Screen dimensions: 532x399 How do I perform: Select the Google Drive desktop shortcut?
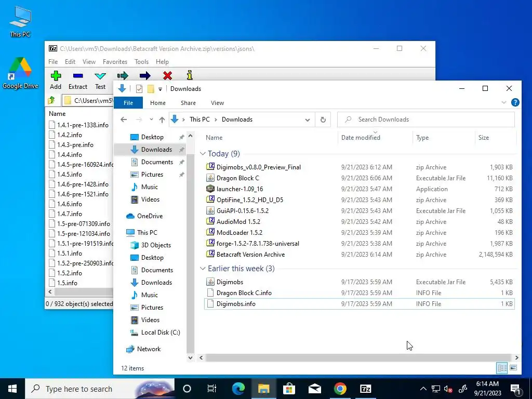(20, 73)
